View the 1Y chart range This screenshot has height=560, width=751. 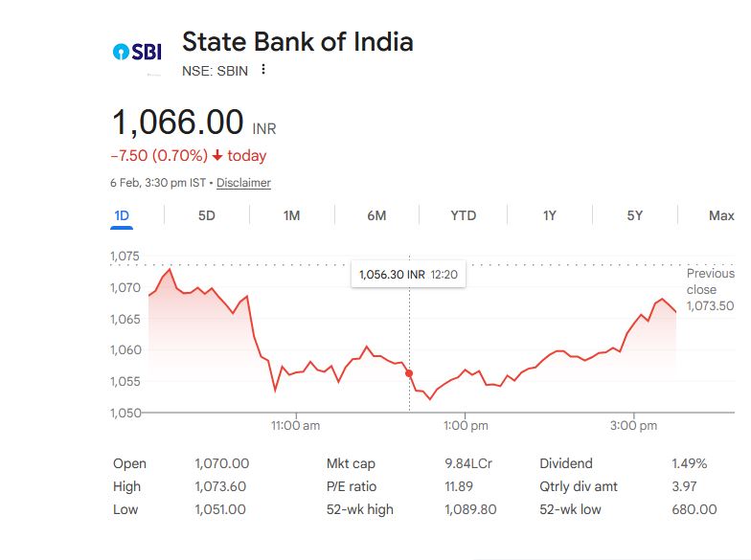tap(549, 215)
